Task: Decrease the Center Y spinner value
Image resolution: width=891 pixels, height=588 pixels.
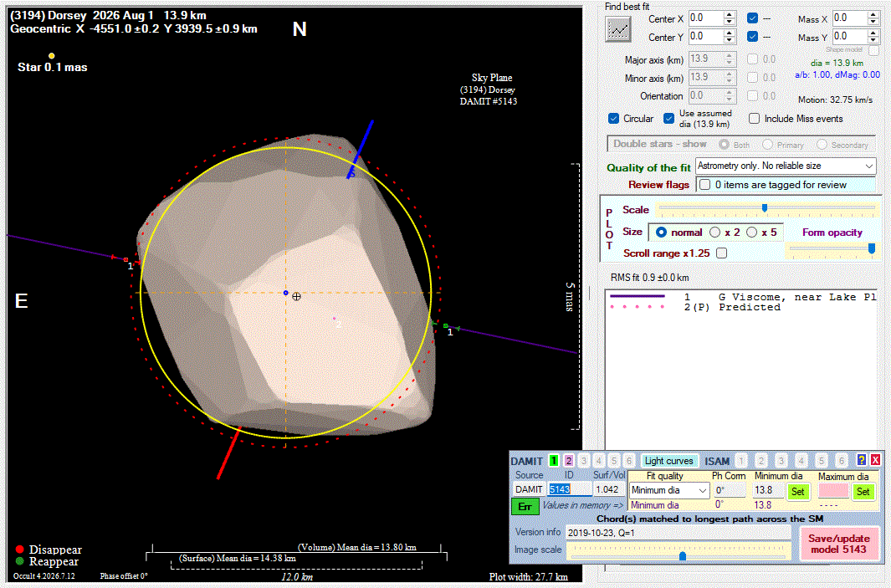Action: 730,40
